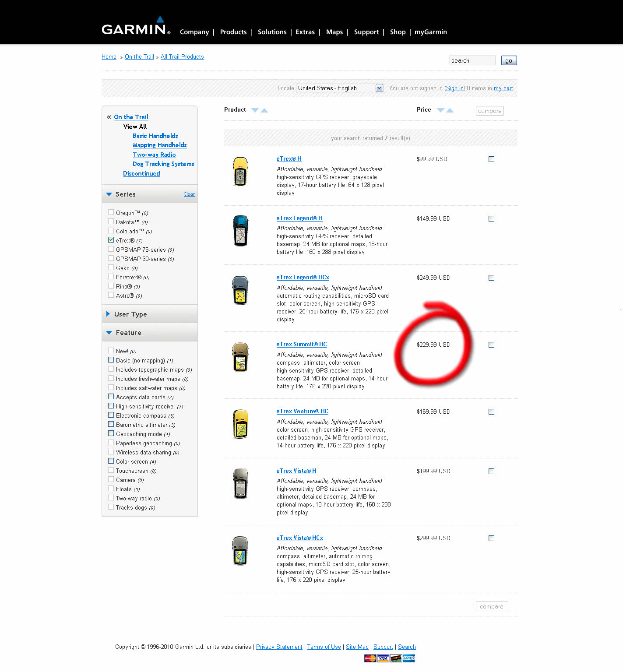Check the Barometric altimeter filter
Screen dimensions: 623x672
(x=111, y=424)
